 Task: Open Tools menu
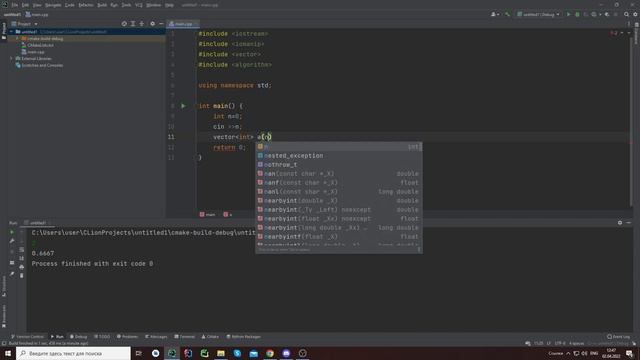pos(126,5)
